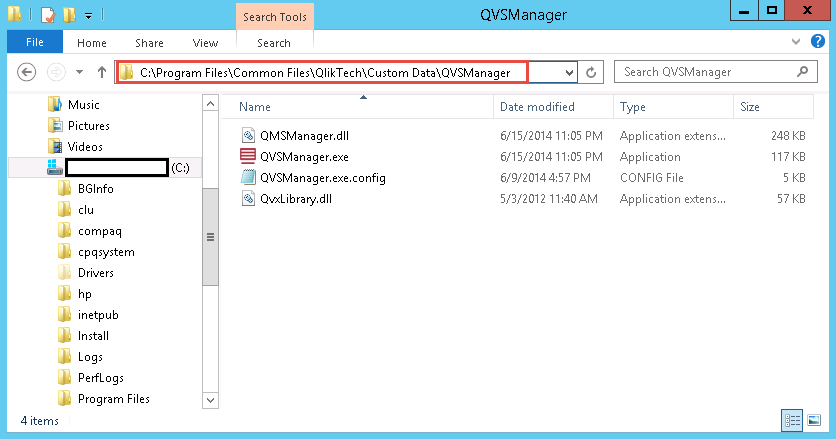Sort by the Size column header

click(773, 107)
